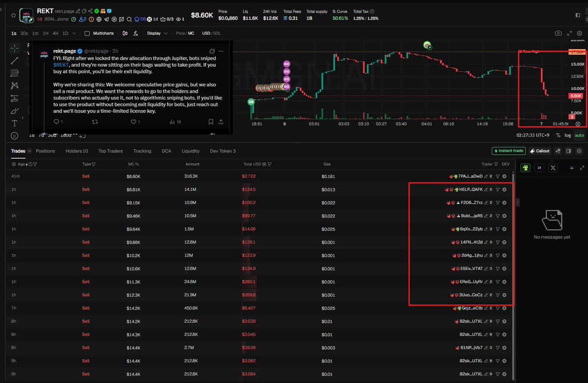This screenshot has height=383, width=588.
Task: Open the Display dropdown
Action: 157,33
